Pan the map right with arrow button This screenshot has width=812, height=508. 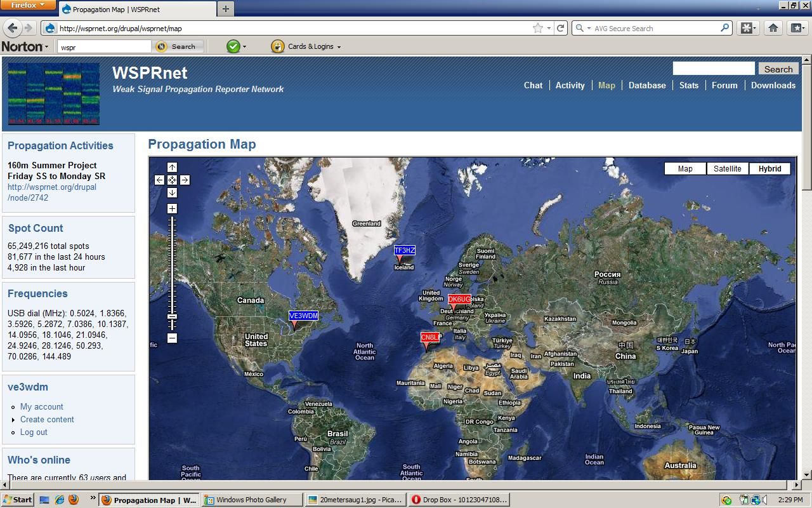point(185,180)
